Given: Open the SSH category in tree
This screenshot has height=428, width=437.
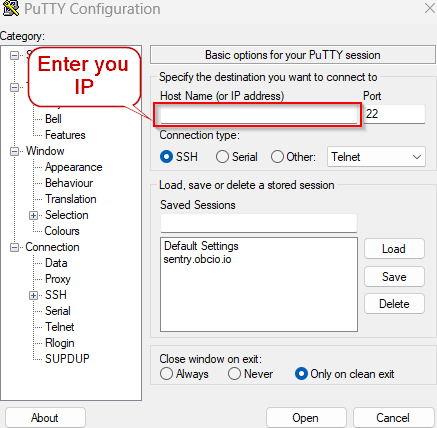Looking at the screenshot, I should coord(56,295).
